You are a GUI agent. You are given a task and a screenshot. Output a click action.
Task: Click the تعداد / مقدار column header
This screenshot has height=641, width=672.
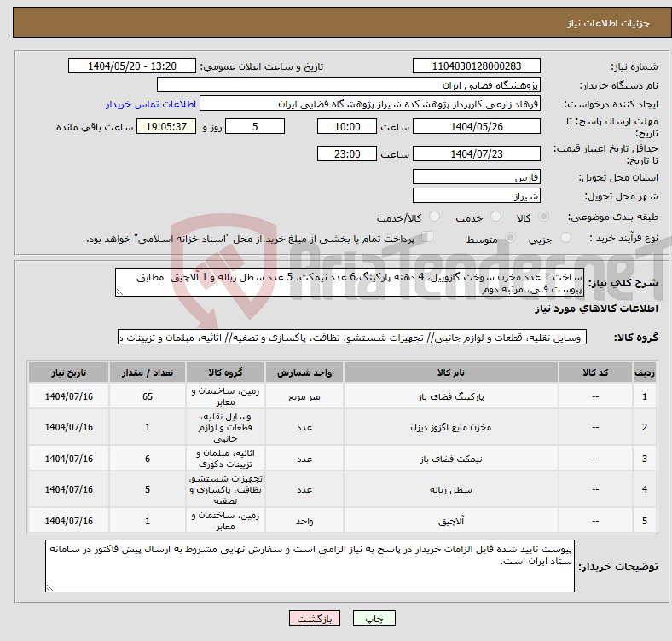148,372
